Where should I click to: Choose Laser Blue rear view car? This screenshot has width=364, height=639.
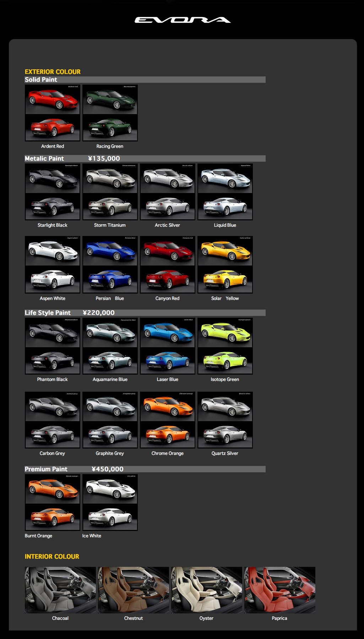pos(168,361)
